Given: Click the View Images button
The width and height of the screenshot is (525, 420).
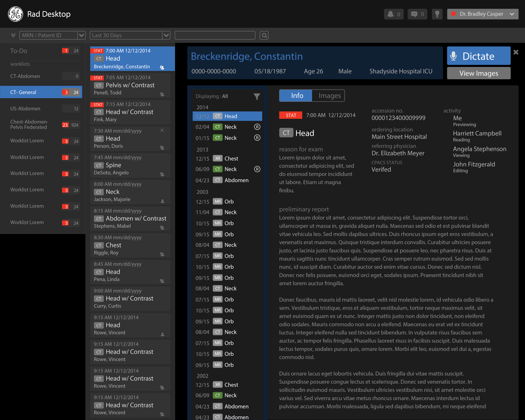Looking at the screenshot, I should pyautogui.click(x=479, y=73).
